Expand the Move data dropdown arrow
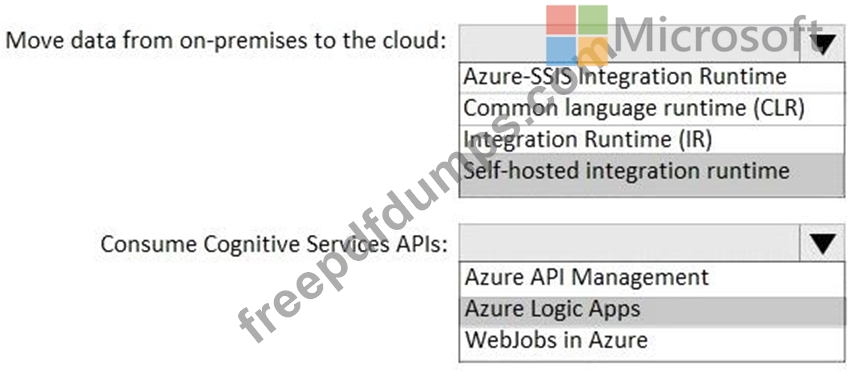858x377 pixels. click(x=823, y=44)
